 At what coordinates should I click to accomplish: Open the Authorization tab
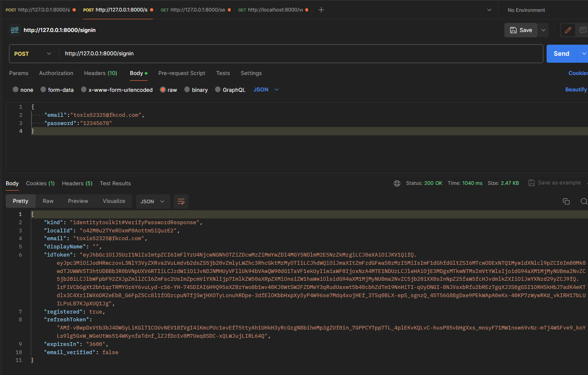click(56, 73)
